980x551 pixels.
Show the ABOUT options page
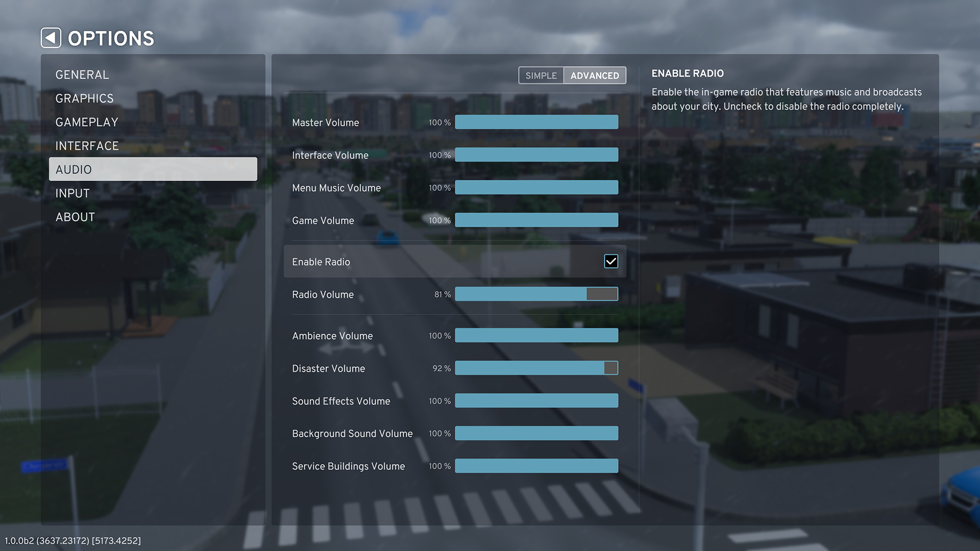75,217
